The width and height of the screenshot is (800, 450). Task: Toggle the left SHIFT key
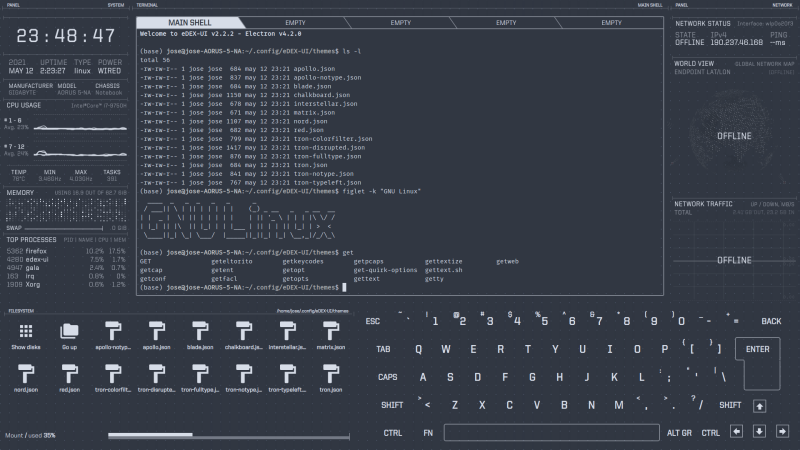click(x=392, y=405)
